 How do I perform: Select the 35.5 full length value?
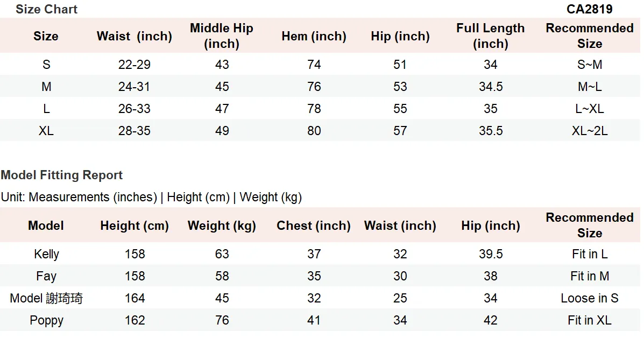(x=490, y=131)
